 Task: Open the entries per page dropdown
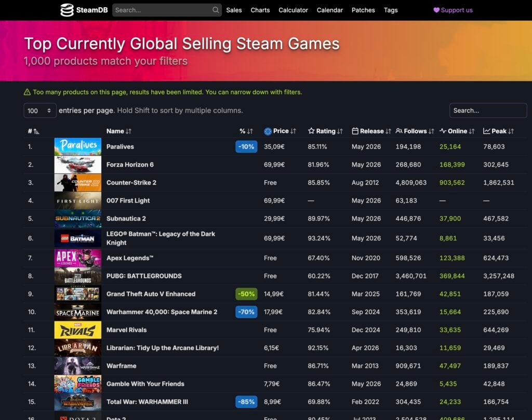coord(39,111)
